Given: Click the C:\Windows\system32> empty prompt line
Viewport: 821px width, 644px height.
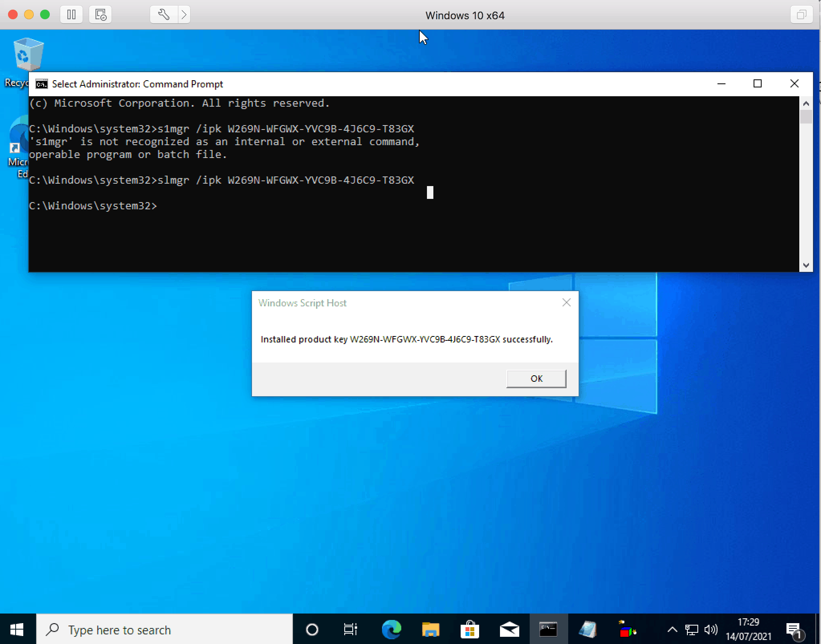Looking at the screenshot, I should tap(93, 206).
